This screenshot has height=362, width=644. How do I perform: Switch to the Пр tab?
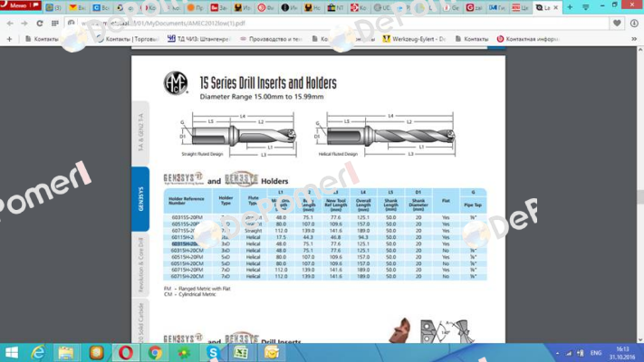point(195,8)
